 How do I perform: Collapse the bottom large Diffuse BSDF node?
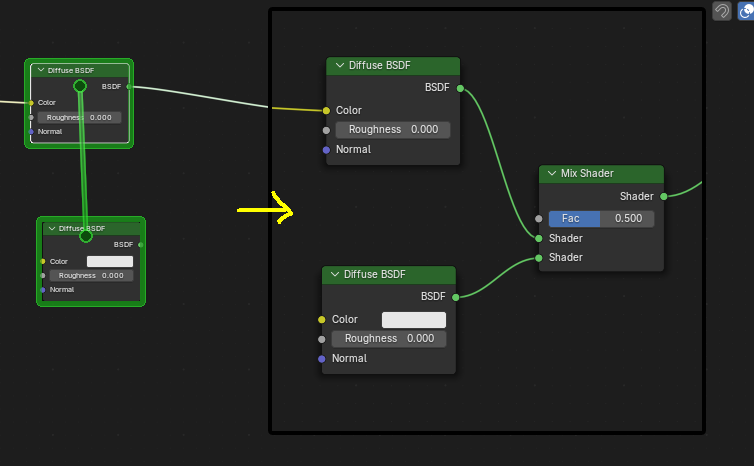click(334, 274)
